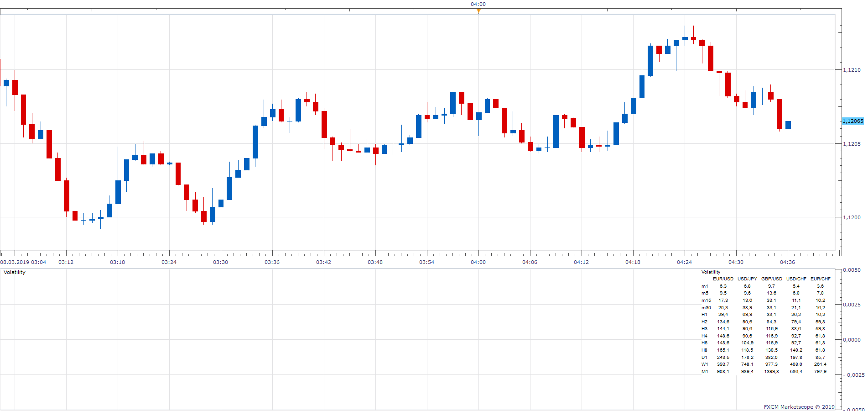This screenshot has height=411, width=868.
Task: Click the 0,0050 volatility axis label
Action: pos(852,270)
